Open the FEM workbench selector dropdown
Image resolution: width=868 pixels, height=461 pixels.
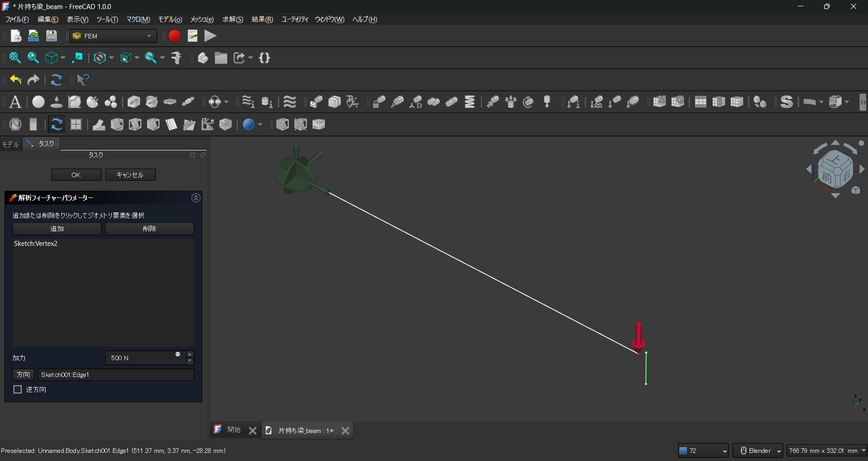(x=113, y=36)
